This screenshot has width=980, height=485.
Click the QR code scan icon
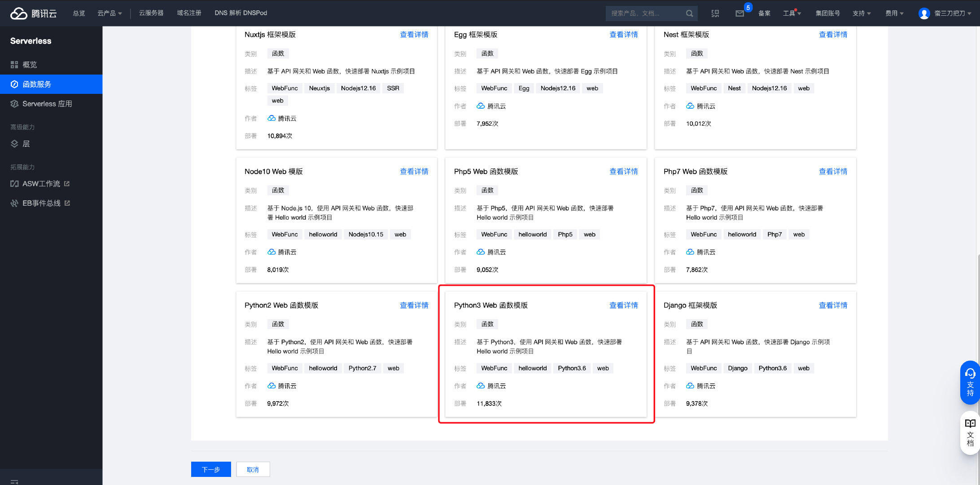pos(715,13)
